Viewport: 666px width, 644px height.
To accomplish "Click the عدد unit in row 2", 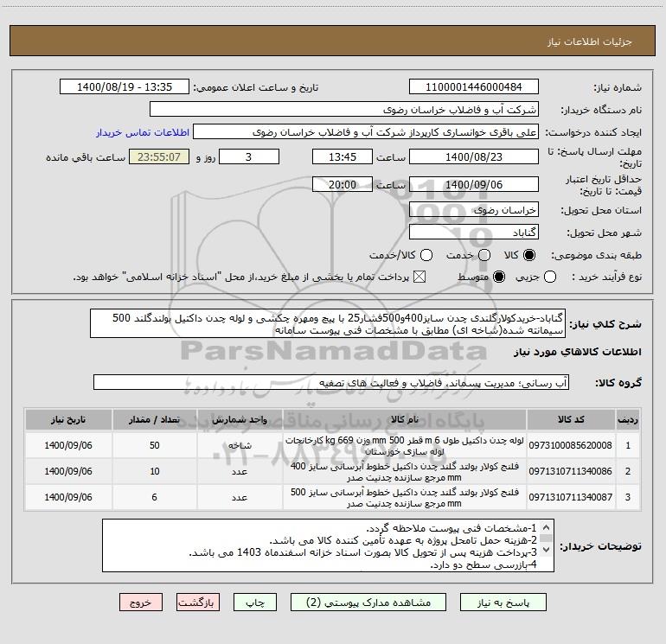I will click(x=240, y=471).
